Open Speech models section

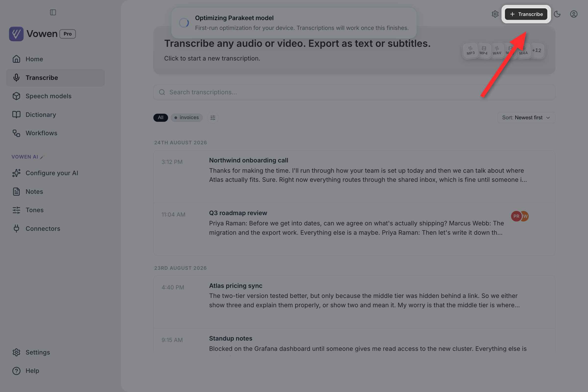[56, 96]
